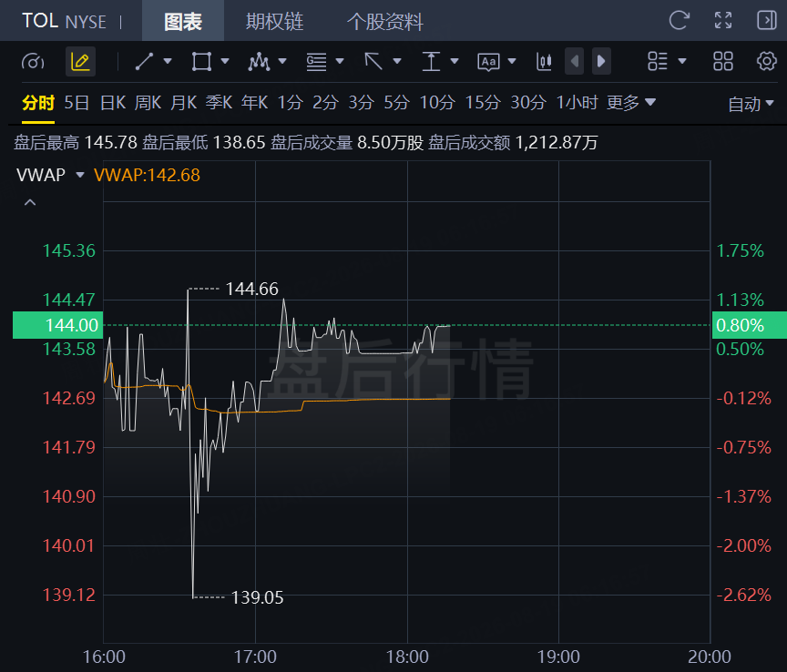Select the text annotation tool
Screen dimensions: 787x672
tap(488, 62)
